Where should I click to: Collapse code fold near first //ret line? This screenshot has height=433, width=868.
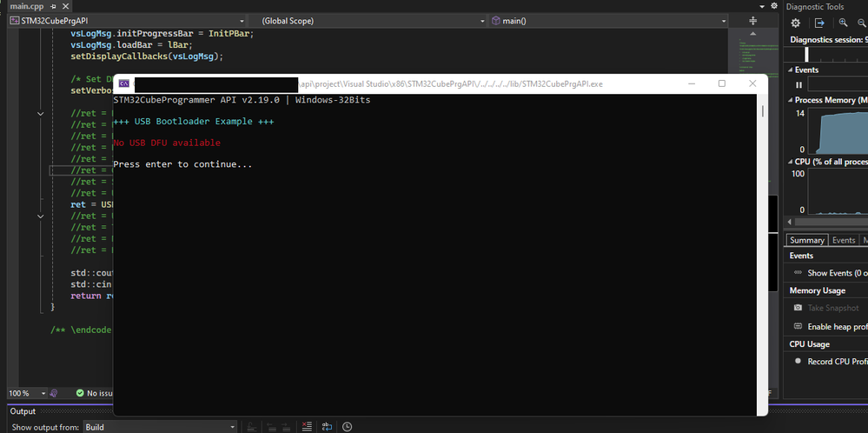(41, 114)
